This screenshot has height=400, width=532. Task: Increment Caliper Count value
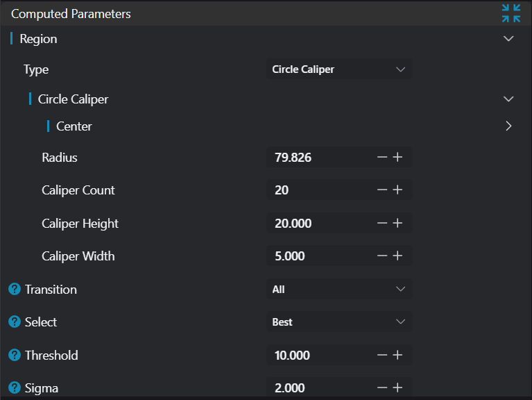click(x=397, y=190)
